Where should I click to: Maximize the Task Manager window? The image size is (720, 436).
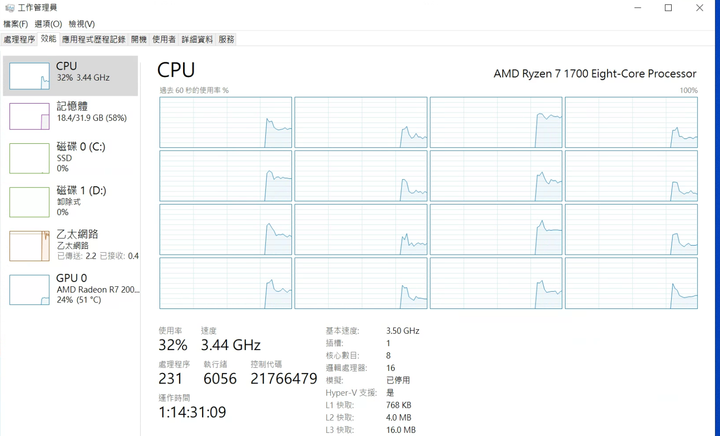click(x=668, y=8)
